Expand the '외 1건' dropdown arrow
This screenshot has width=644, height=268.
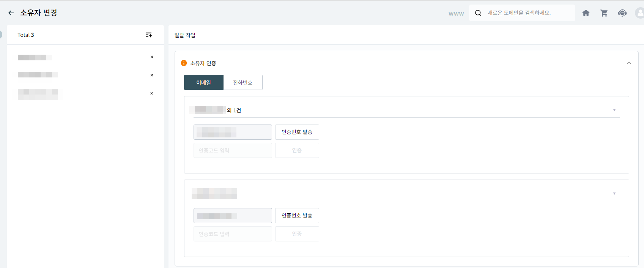pos(614,110)
